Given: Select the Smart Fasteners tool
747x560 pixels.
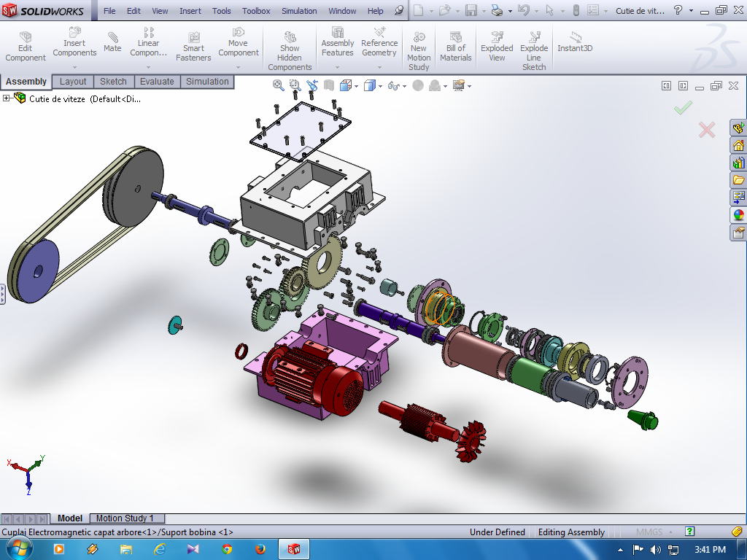Looking at the screenshot, I should pyautogui.click(x=193, y=46).
